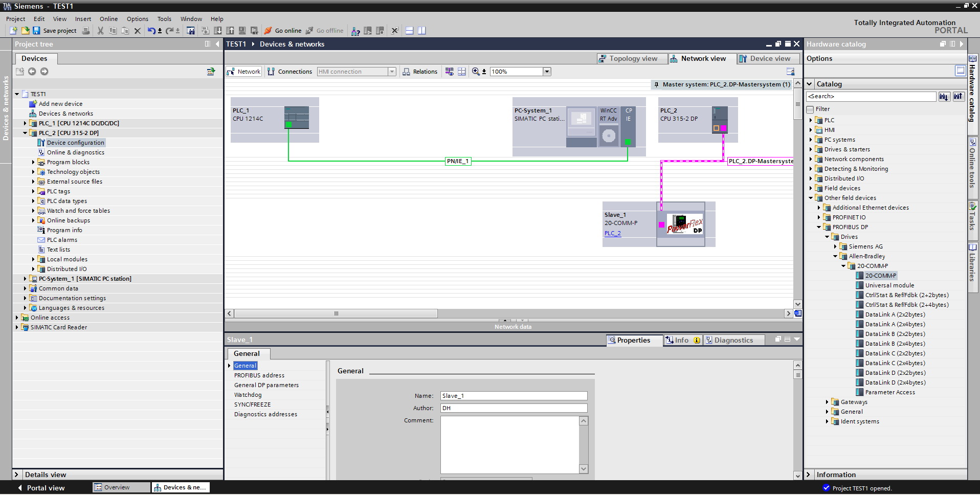
Task: Click the catalog Search upwards icon
Action: (958, 96)
